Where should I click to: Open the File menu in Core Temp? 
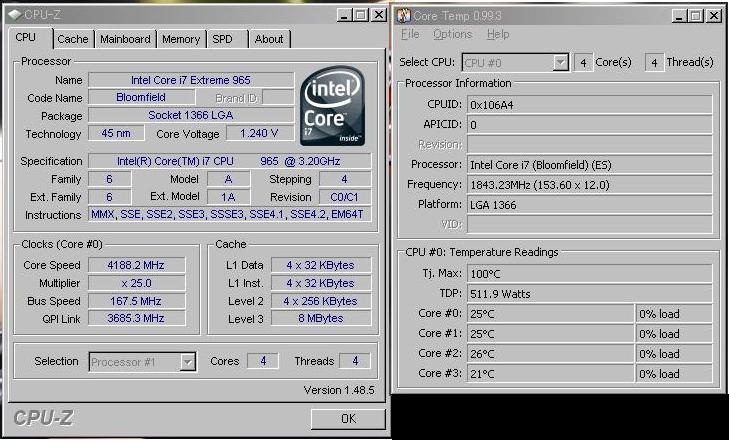410,34
